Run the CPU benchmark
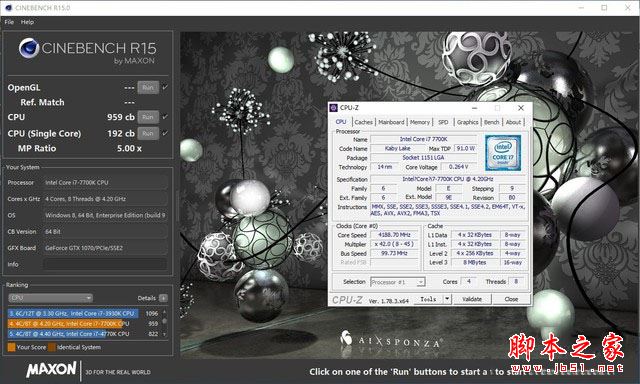640x384 pixels. 148,117
